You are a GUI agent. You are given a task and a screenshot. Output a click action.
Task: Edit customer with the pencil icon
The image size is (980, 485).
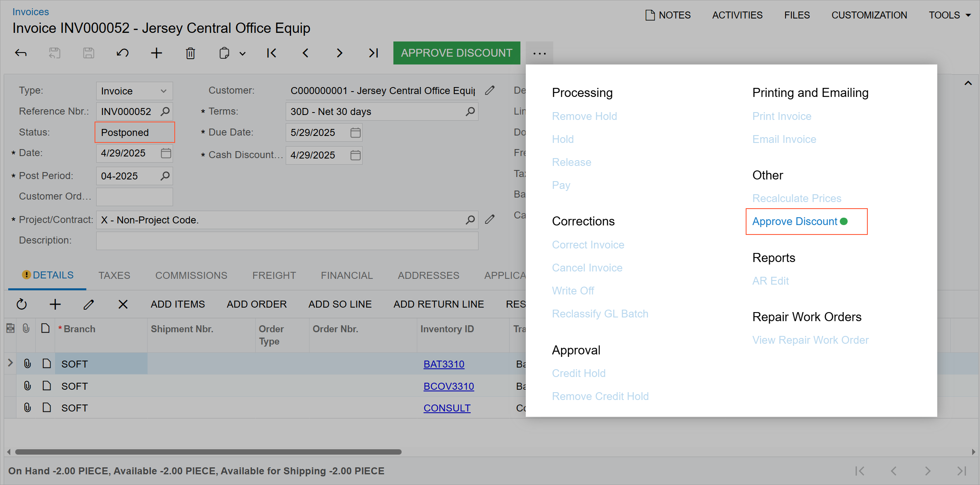tap(490, 90)
